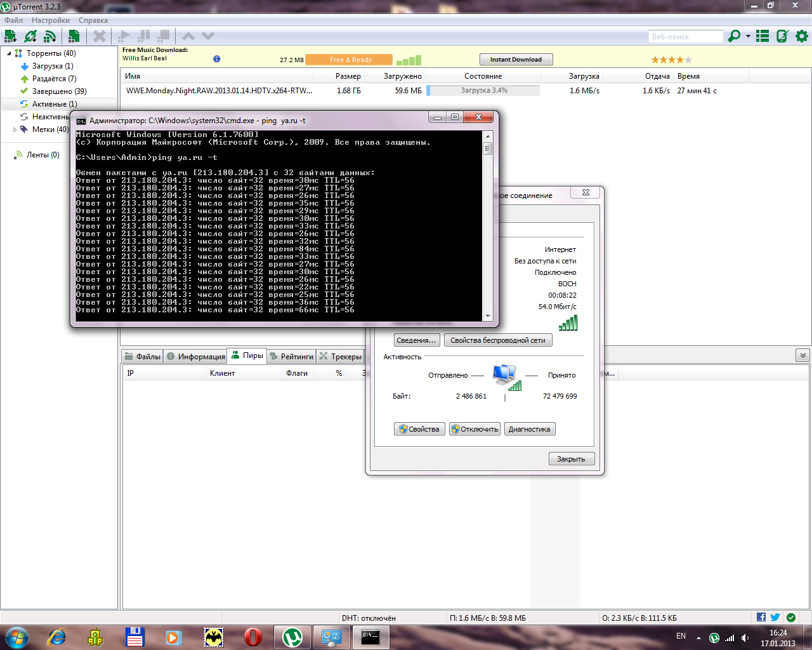This screenshot has width=812, height=650.
Task: Open µTorrent settings gear icon
Action: 802,36
